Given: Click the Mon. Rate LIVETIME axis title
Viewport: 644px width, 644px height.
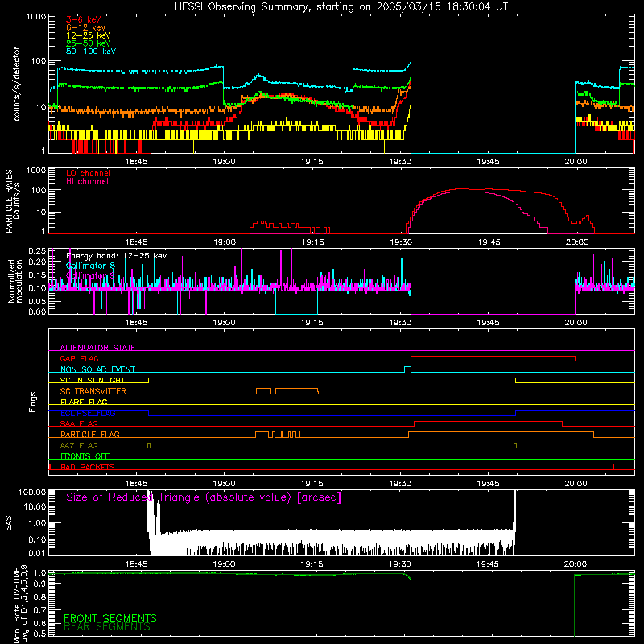Looking at the screenshot, I should 21,605.
